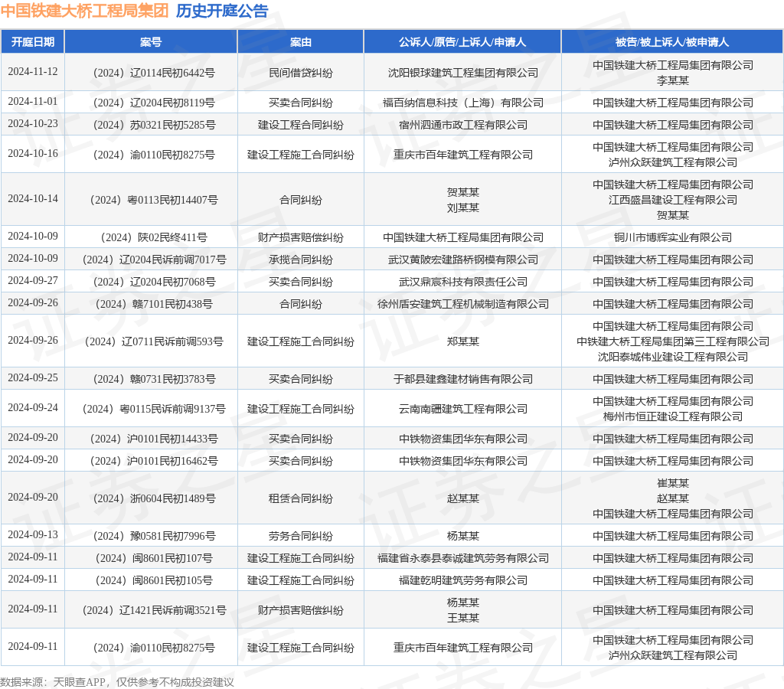Click the heading 历史开庭公告
This screenshot has height=689, width=784.
(222, 11)
